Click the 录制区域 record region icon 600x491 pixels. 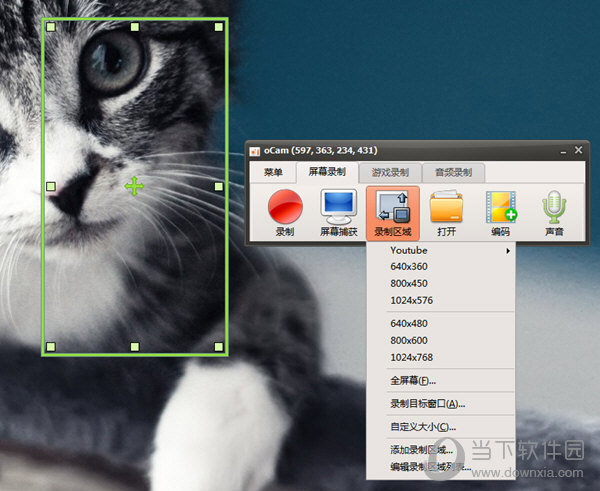tap(392, 207)
